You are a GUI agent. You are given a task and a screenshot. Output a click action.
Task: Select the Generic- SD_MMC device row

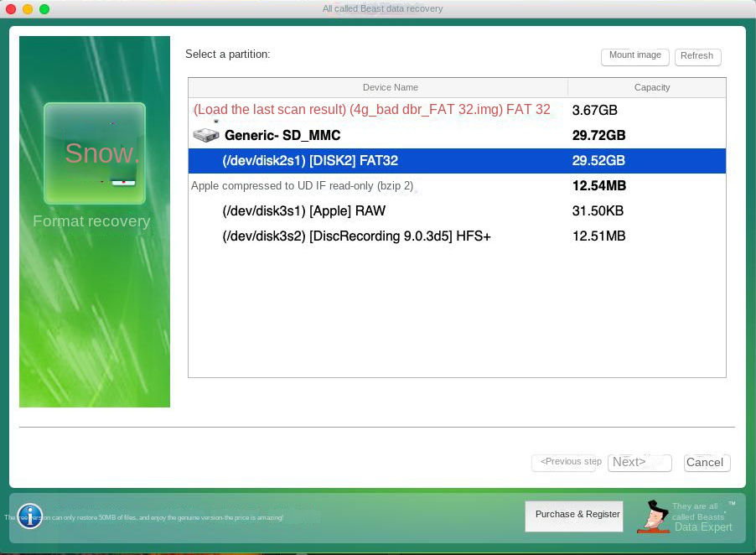tap(282, 135)
